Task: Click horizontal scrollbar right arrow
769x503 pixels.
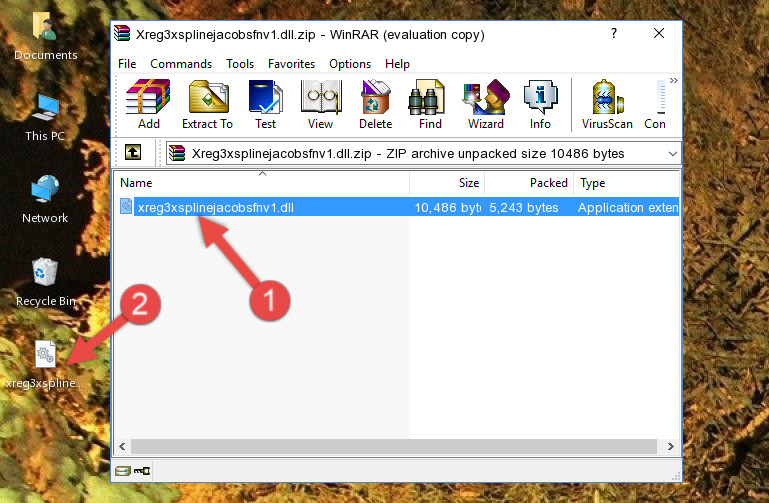Action: (x=670, y=447)
